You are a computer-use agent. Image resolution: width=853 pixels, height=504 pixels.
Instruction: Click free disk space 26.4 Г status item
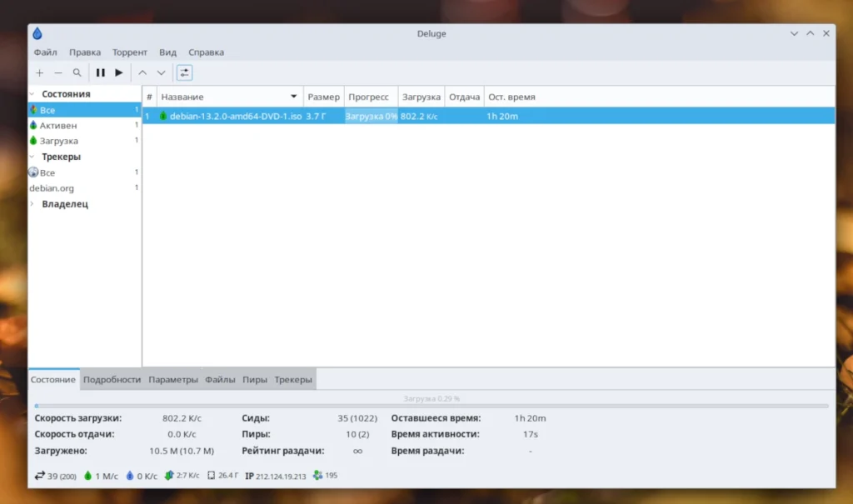coord(223,476)
